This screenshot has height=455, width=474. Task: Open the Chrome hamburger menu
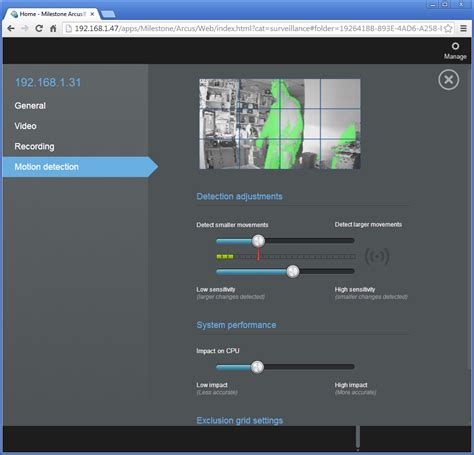[463, 28]
